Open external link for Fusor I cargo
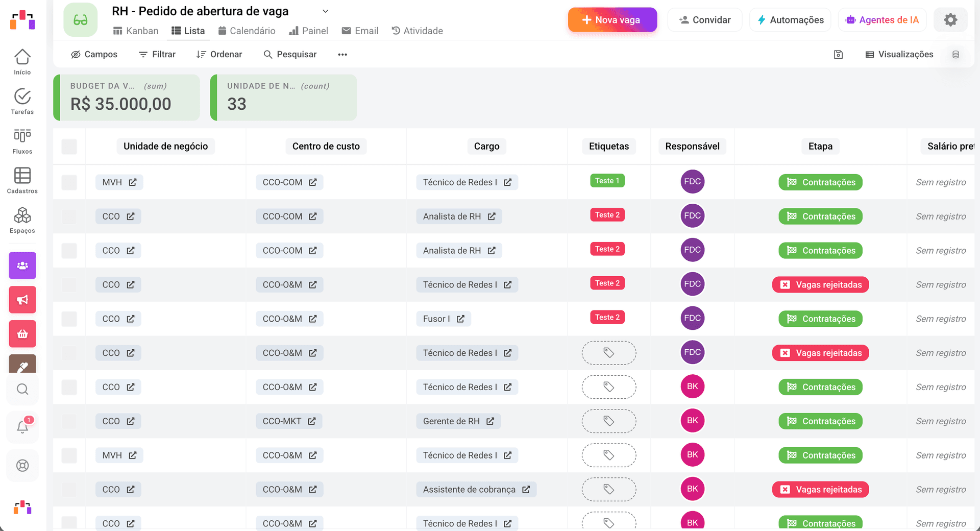The height and width of the screenshot is (531, 980). [x=460, y=319]
